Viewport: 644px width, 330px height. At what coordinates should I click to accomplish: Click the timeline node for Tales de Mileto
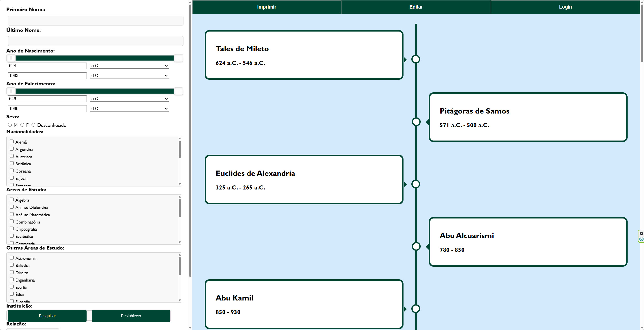point(416,59)
